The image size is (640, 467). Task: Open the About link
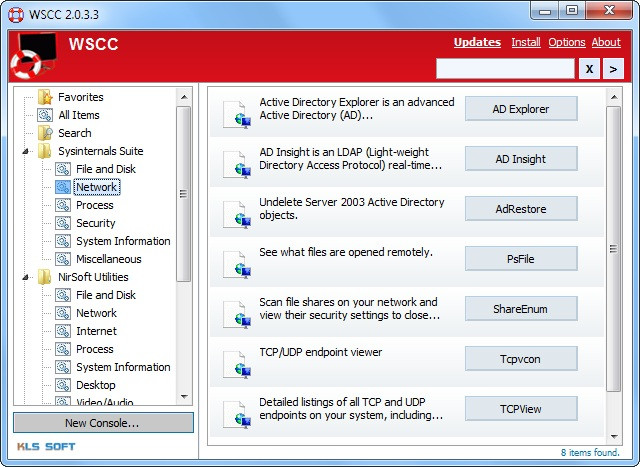pyautogui.click(x=606, y=42)
